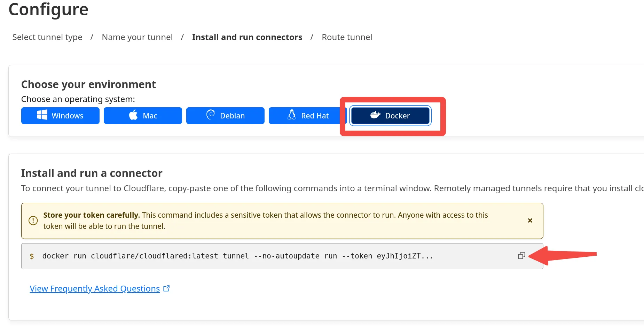Copy the docker run command
The height and width of the screenshot is (333, 644).
(521, 256)
